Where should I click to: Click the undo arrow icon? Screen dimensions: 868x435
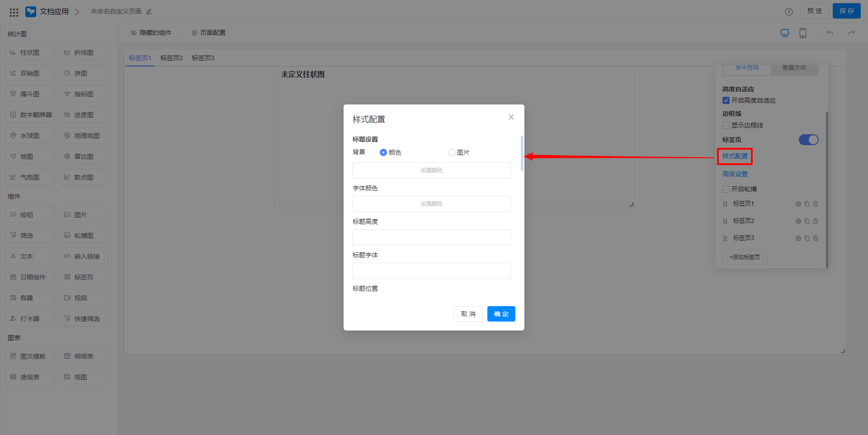point(830,33)
